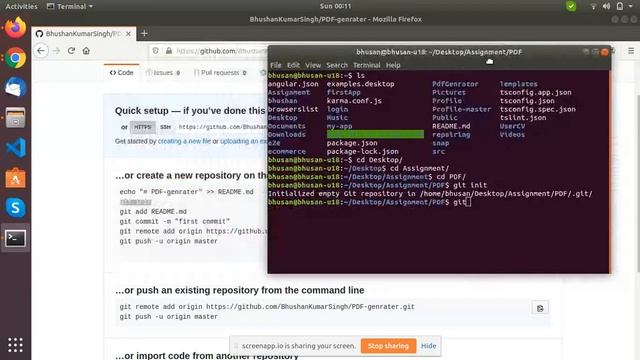640x360 pixels.
Task: Open Thunderbird mail in the dock
Action: (x=16, y=87)
